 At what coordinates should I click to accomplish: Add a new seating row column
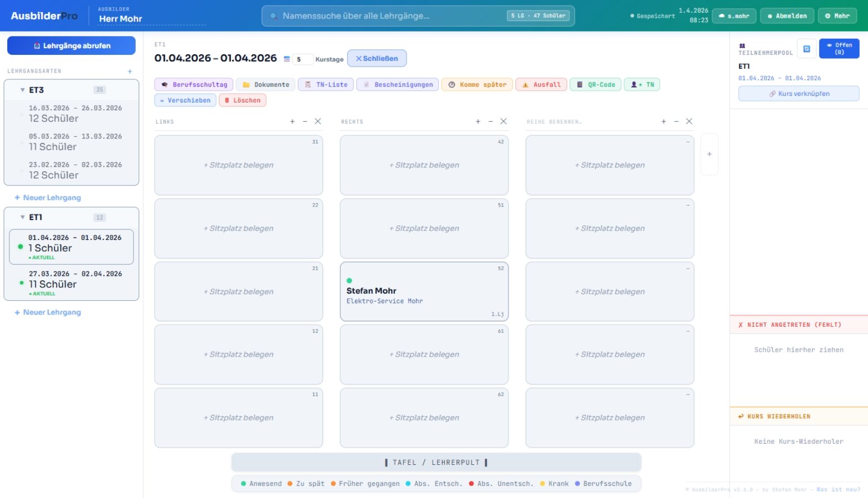710,155
